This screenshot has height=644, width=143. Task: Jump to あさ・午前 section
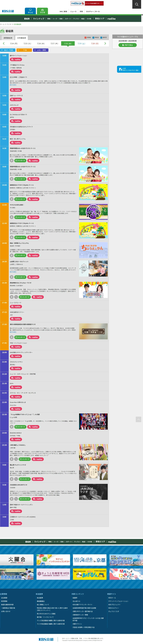(x=8, y=50)
